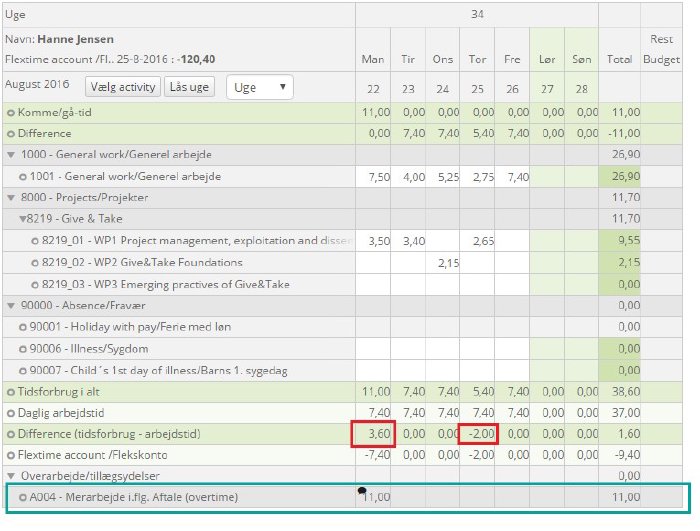Open the Uge period dropdown

click(259, 87)
